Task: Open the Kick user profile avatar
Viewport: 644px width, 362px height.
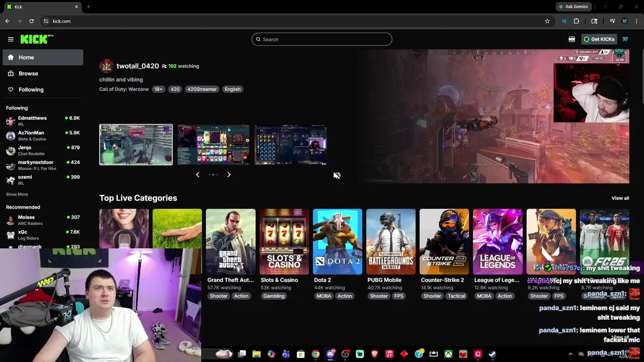Action: point(625,39)
